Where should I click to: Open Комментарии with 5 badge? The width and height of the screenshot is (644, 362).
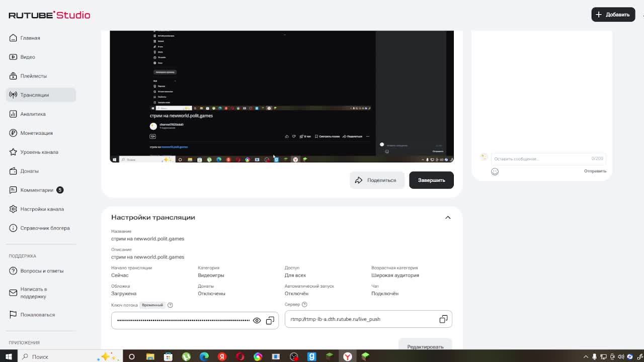[37, 190]
